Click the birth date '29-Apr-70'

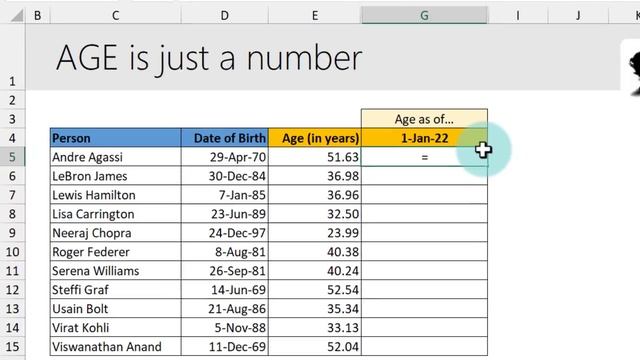pyautogui.click(x=224, y=157)
